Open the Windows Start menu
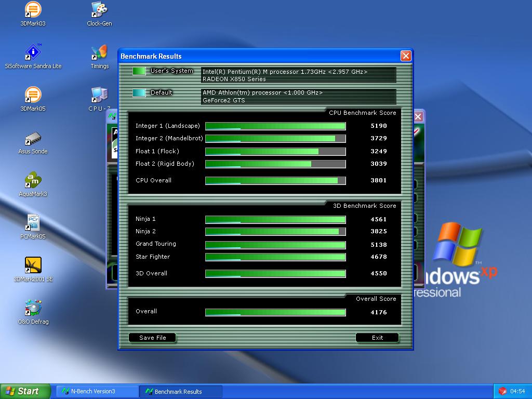Screen dimensions: 532x399 [x=25, y=391]
